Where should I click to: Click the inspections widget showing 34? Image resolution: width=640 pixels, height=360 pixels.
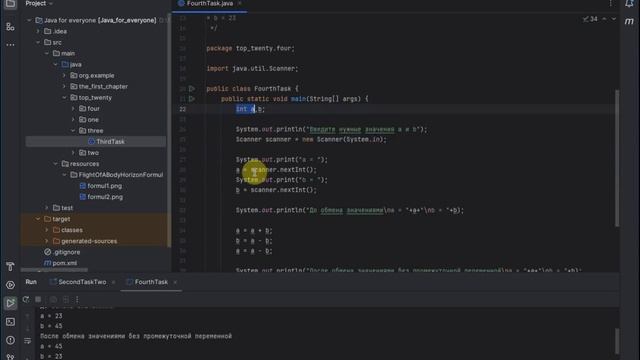(590, 19)
